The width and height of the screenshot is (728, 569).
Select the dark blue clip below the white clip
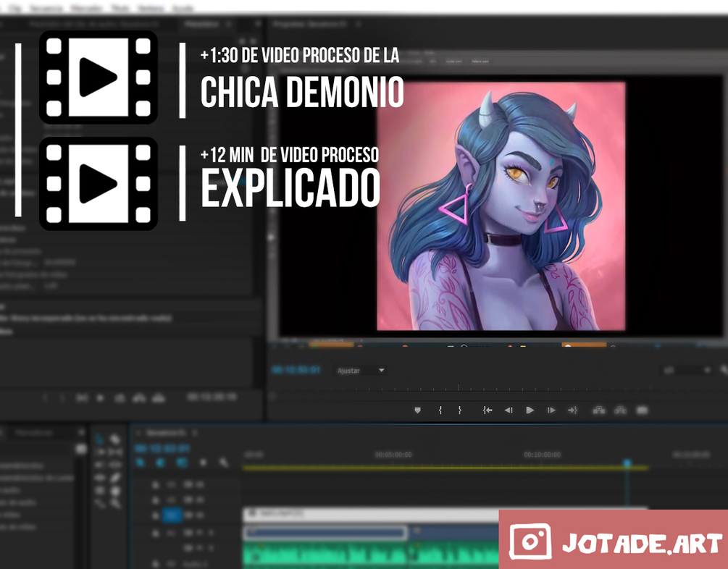pos(325,532)
